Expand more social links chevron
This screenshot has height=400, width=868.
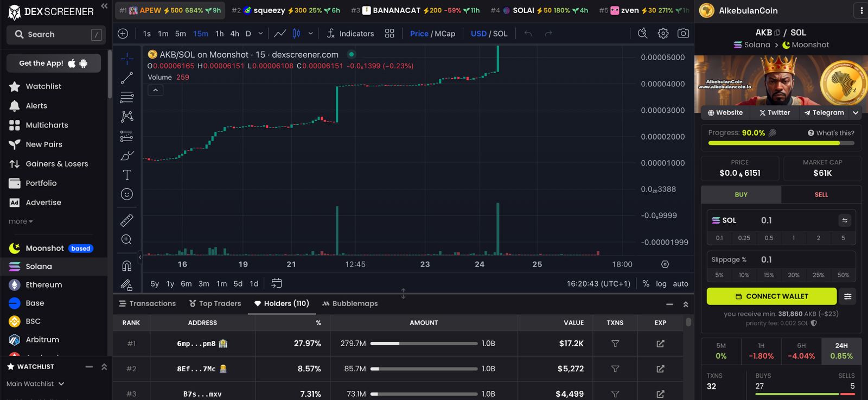click(856, 113)
